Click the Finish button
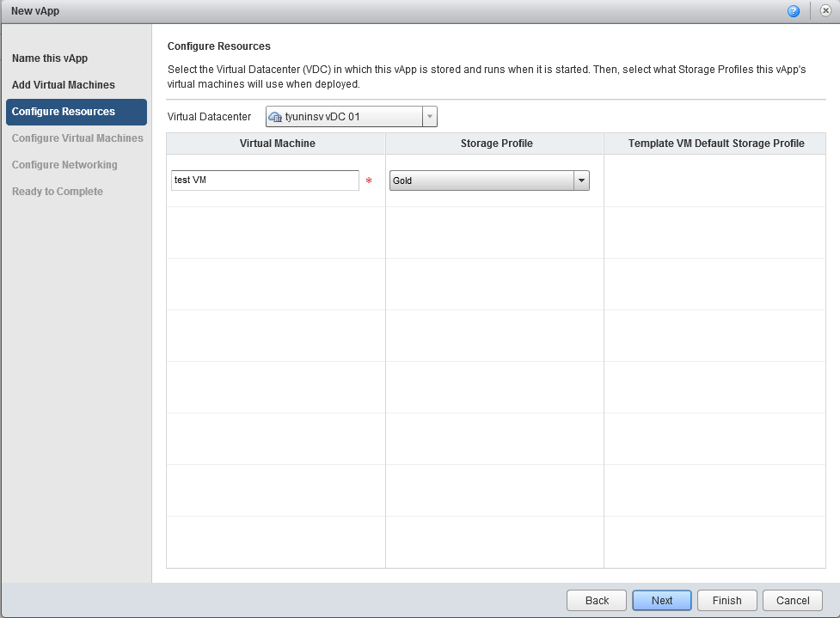Viewport: 840px width, 618px height. pyautogui.click(x=727, y=601)
